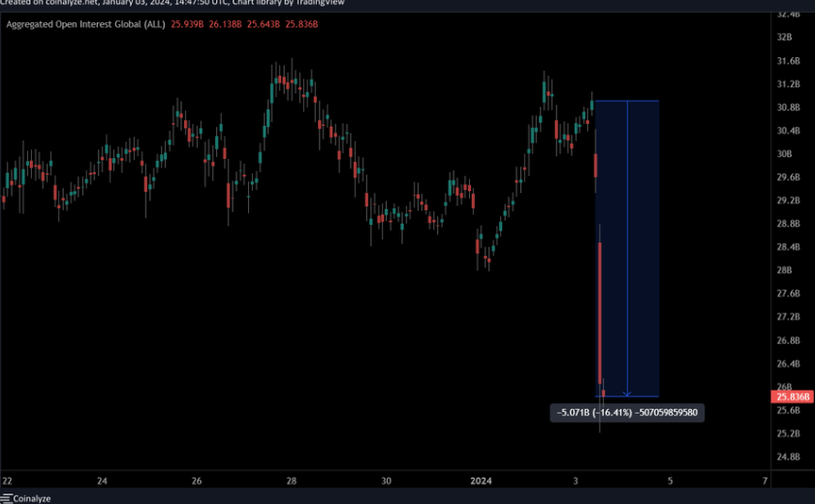This screenshot has width=815, height=504.
Task: Click the 28 date label on time axis
Action: click(x=291, y=481)
